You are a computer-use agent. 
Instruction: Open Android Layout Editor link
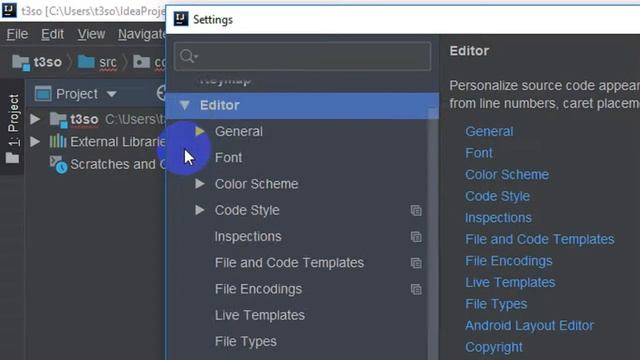click(529, 326)
